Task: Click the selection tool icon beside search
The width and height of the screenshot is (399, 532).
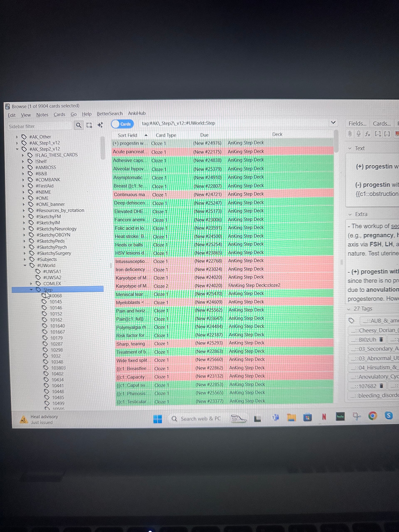Action: tap(89, 125)
